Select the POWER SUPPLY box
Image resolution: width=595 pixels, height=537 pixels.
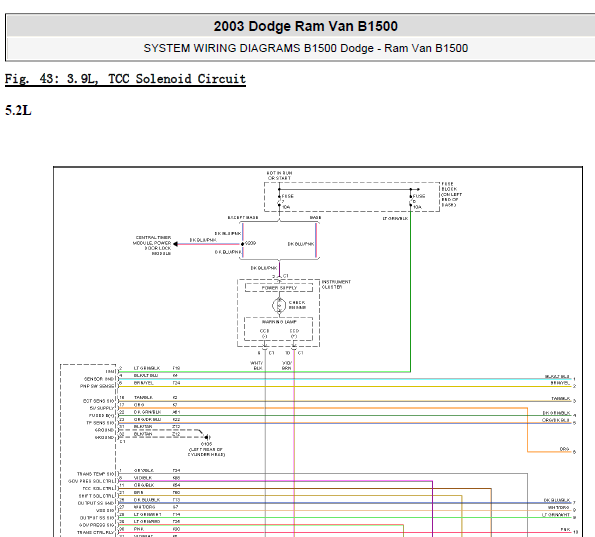point(279,288)
